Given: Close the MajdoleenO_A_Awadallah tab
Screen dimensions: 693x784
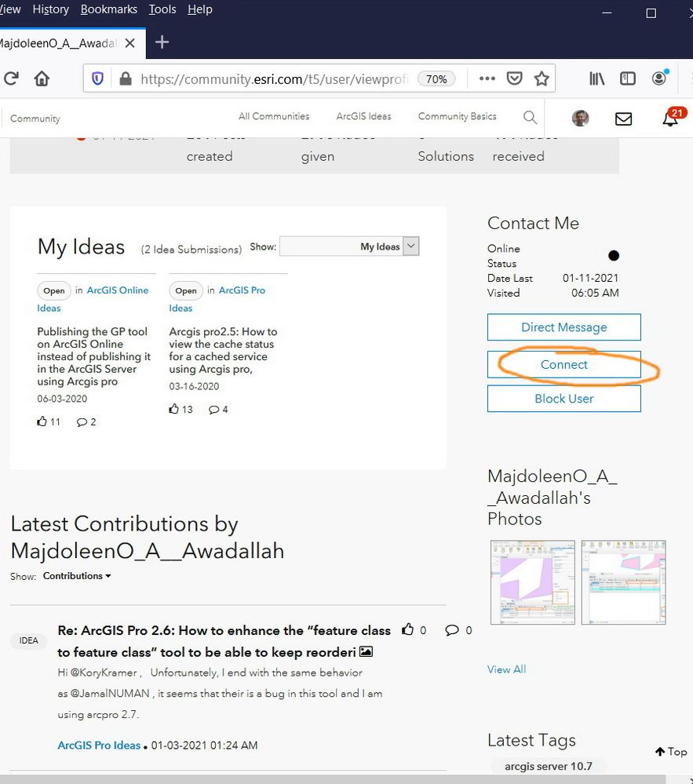Looking at the screenshot, I should point(129,43).
